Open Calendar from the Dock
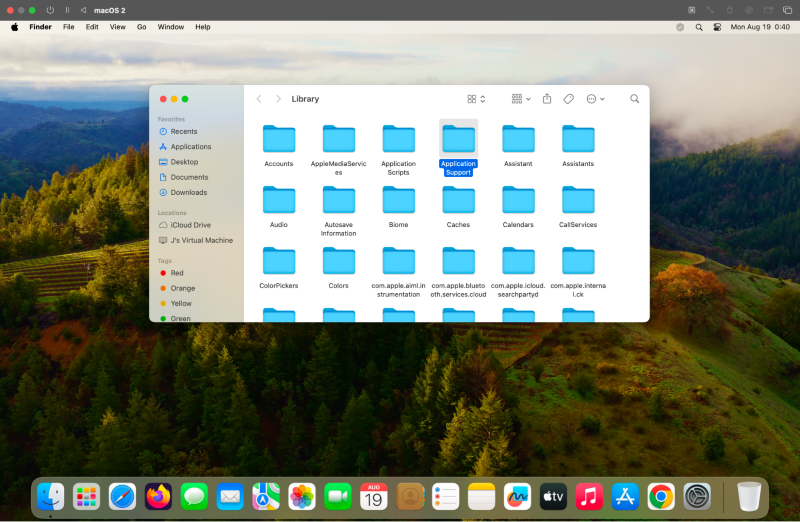The height and width of the screenshot is (522, 800). tap(373, 496)
